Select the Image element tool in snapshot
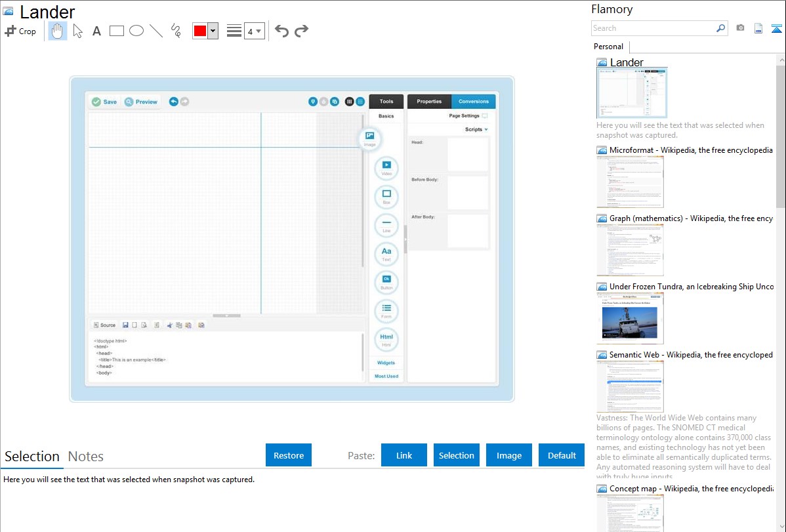The width and height of the screenshot is (786, 532). [370, 138]
